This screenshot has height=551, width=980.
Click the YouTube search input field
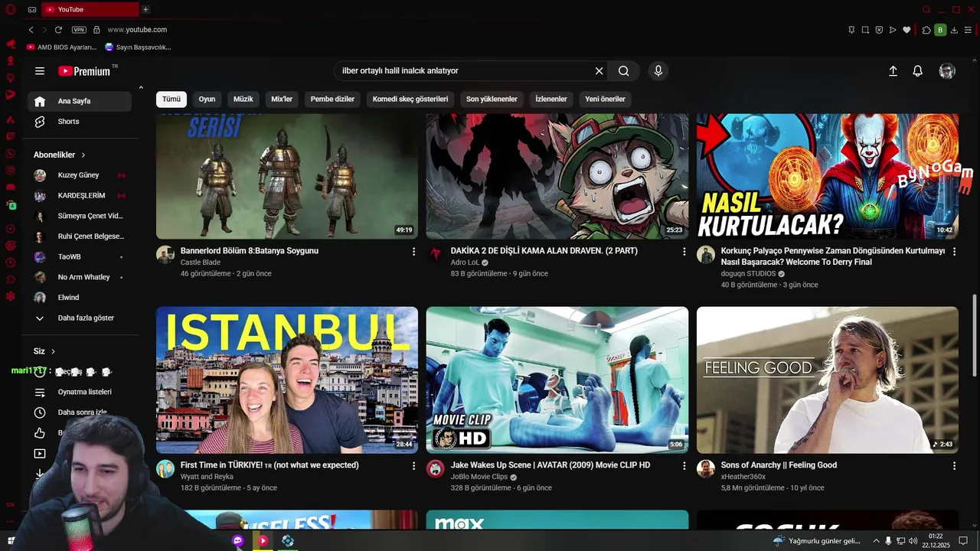(465, 70)
